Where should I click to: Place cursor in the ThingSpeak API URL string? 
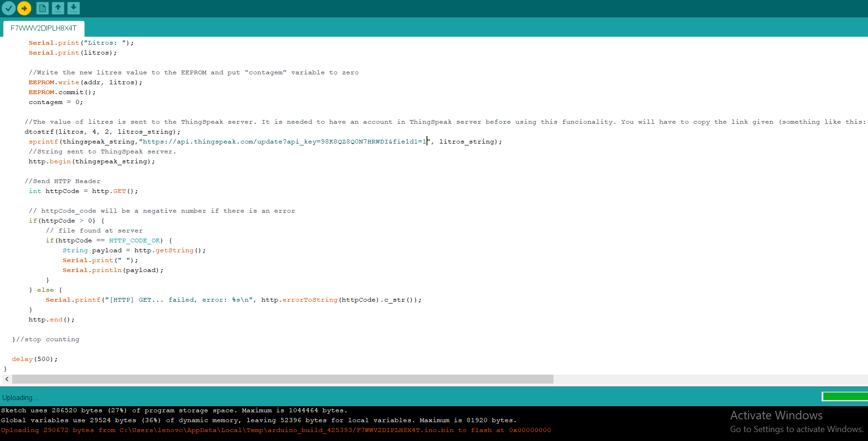point(282,142)
